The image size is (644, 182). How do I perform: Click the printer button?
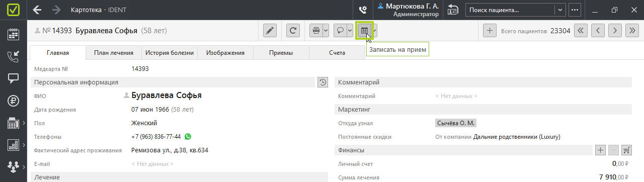pyautogui.click(x=316, y=31)
